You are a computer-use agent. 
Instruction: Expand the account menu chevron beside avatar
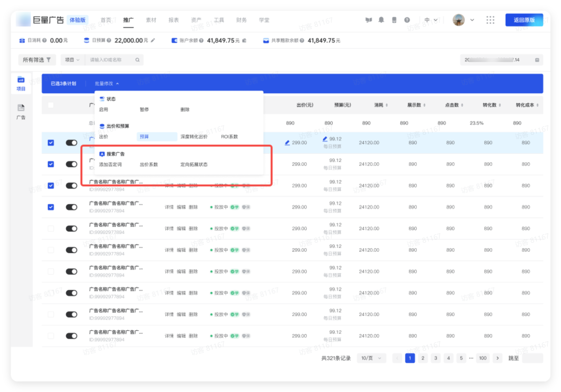(x=472, y=20)
